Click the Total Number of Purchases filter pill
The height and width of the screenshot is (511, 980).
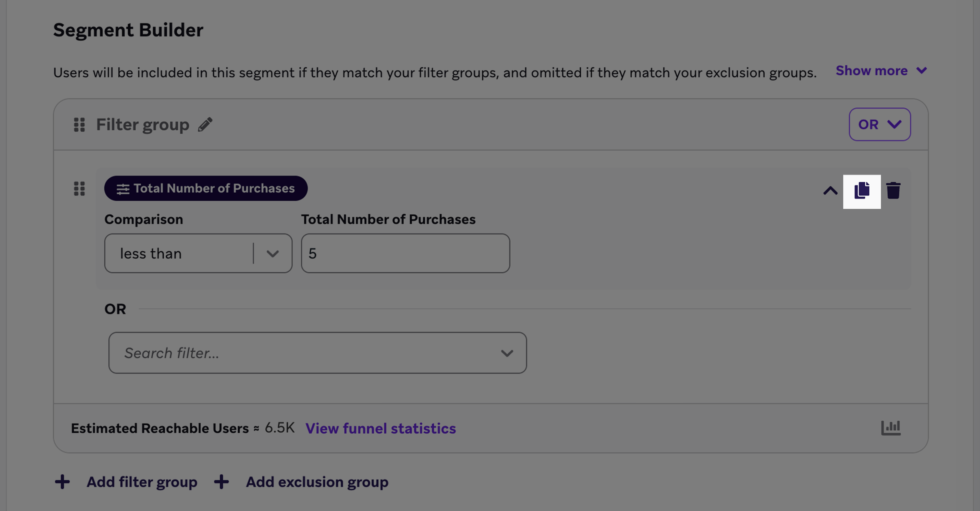(206, 188)
